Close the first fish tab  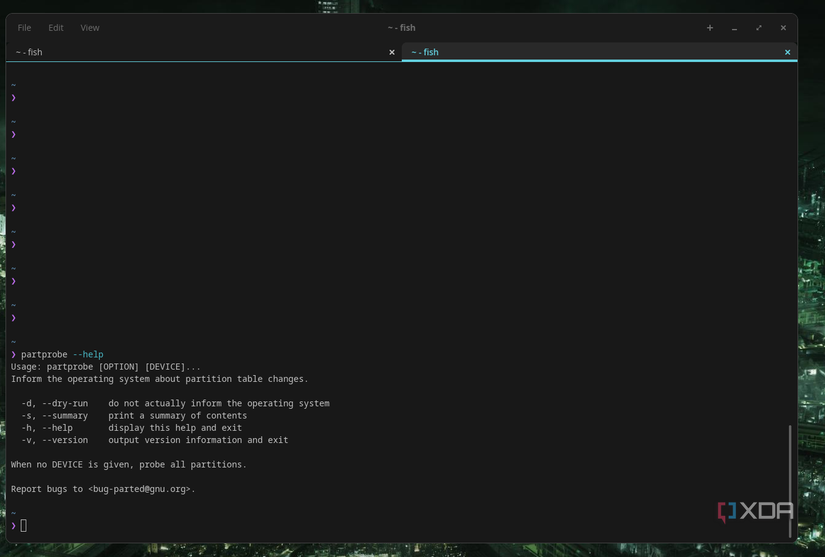(392, 52)
